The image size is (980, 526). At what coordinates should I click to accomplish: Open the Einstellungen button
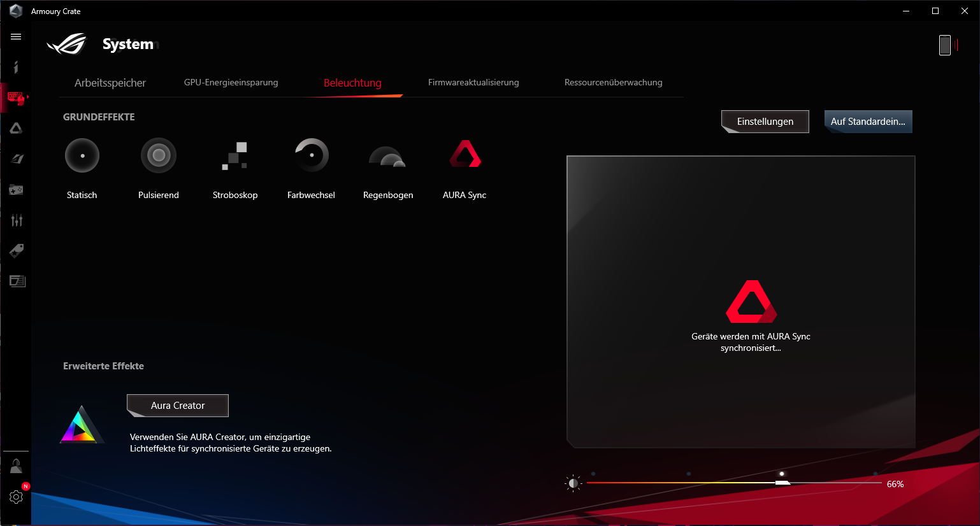pyautogui.click(x=765, y=122)
